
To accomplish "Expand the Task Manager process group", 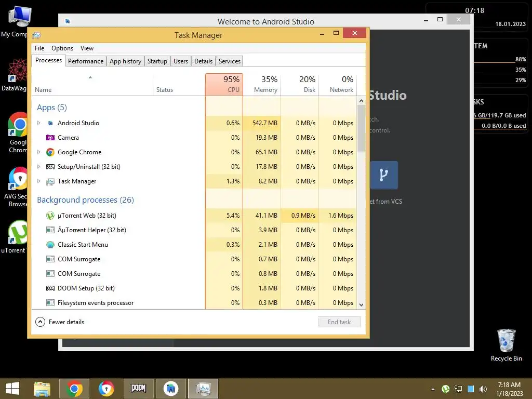I will [38, 181].
